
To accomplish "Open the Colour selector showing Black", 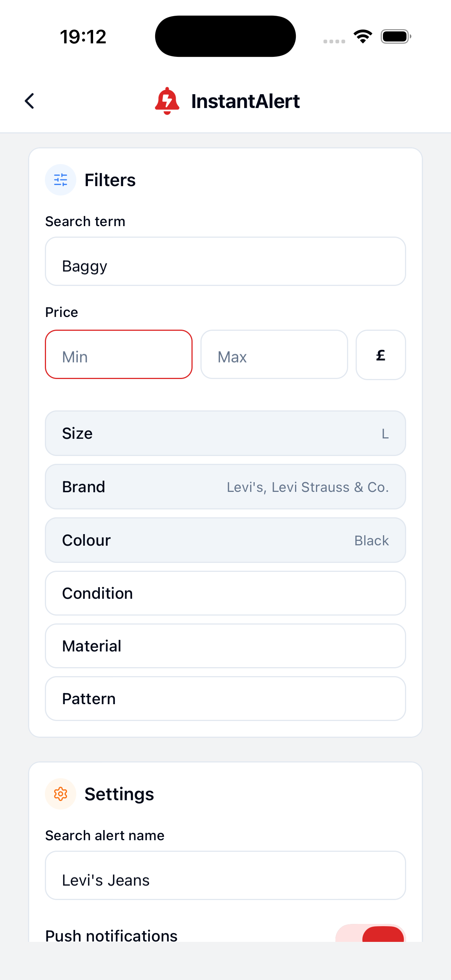I will tap(225, 540).
